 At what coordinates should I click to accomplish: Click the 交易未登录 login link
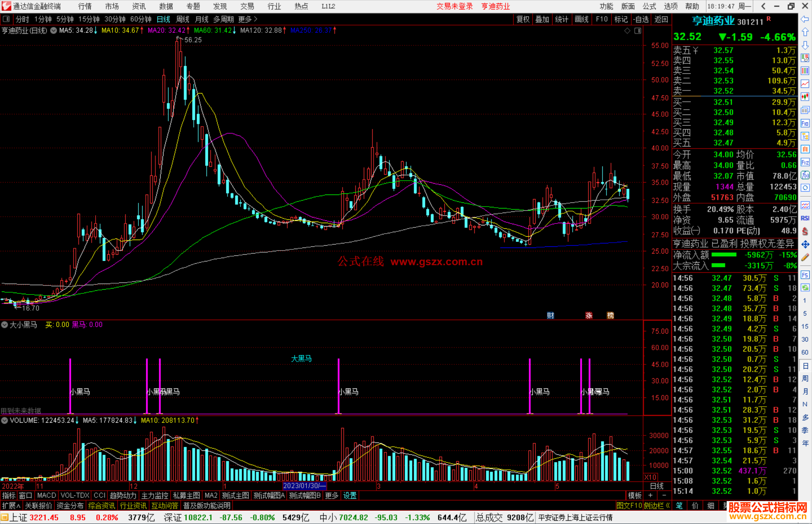tap(454, 6)
